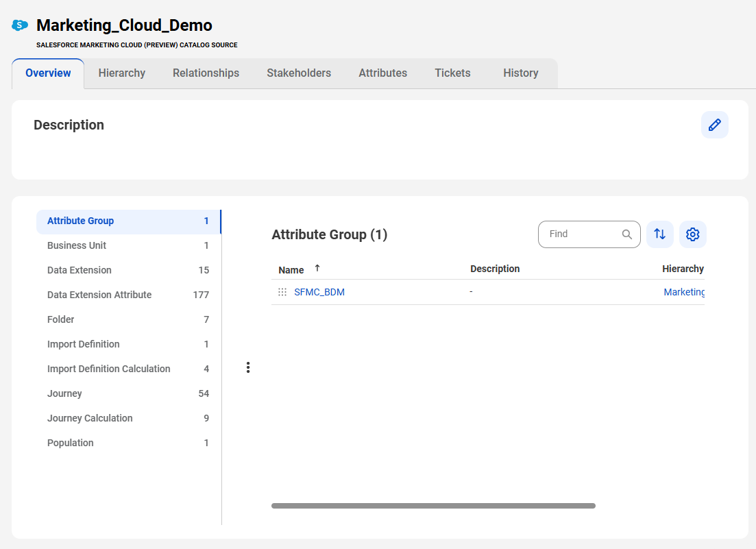
Task: Click the horizontal table scrollbar
Action: (433, 506)
